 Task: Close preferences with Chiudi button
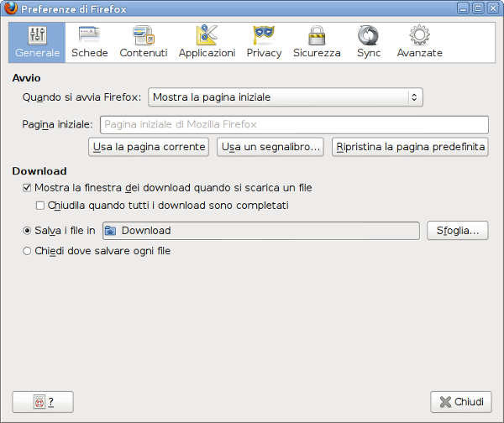point(461,402)
